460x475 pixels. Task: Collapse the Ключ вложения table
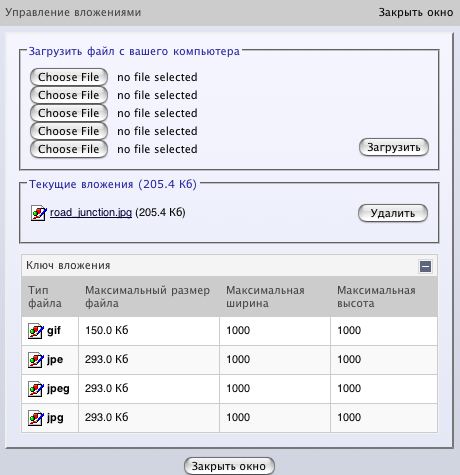tap(425, 266)
